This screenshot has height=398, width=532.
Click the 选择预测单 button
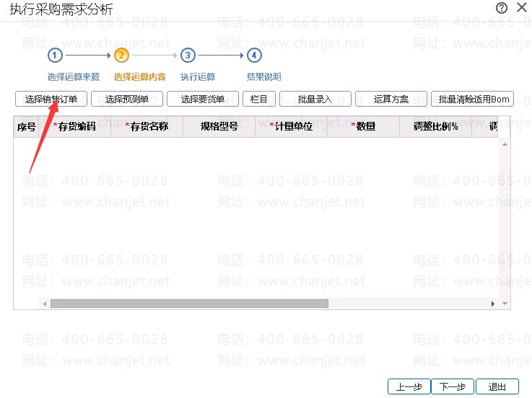pos(127,99)
